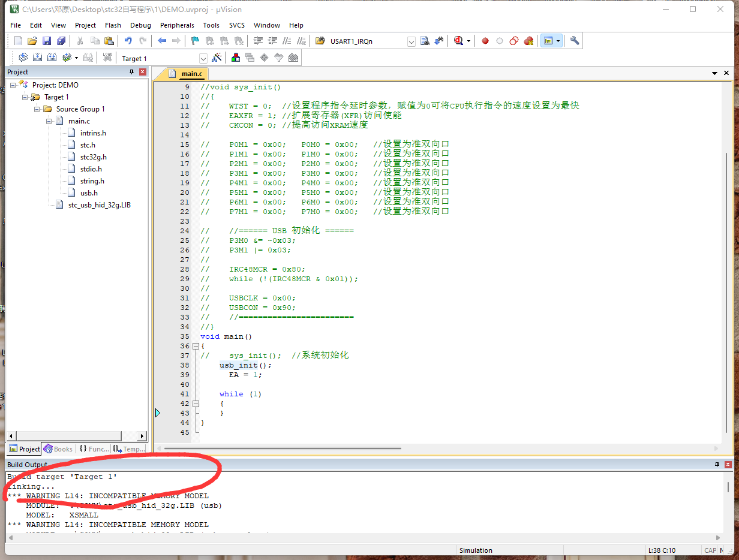This screenshot has height=560, width=739.
Task: Open the debug icon dropdown arrow
Action: coord(468,41)
